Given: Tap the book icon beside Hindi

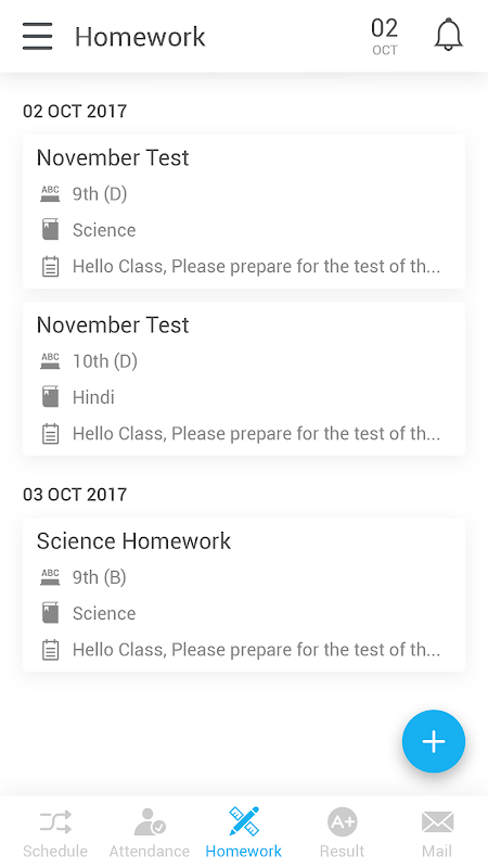Looking at the screenshot, I should pos(50,397).
